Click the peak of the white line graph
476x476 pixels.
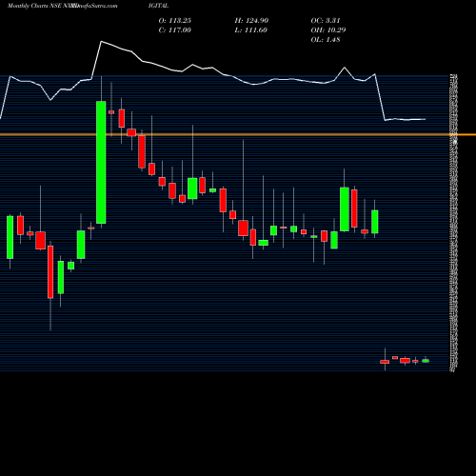[x=101, y=42]
